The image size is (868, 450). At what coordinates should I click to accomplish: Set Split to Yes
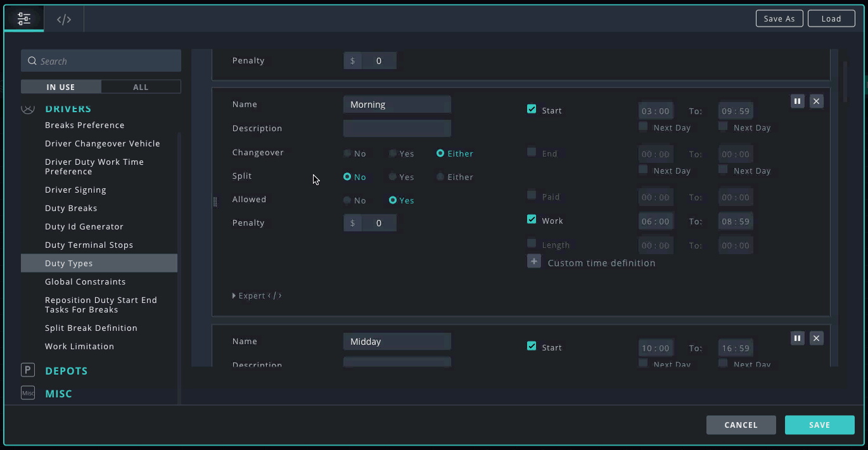[x=393, y=177]
